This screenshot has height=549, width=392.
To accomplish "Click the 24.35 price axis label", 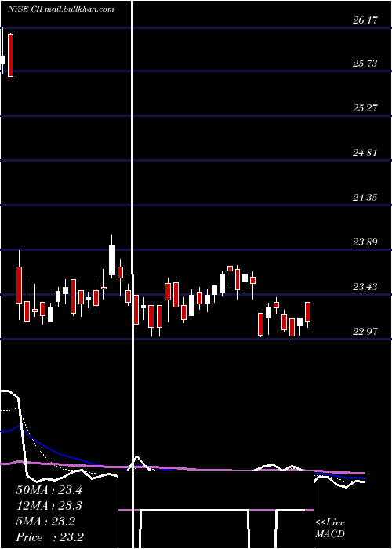I will [x=365, y=198].
